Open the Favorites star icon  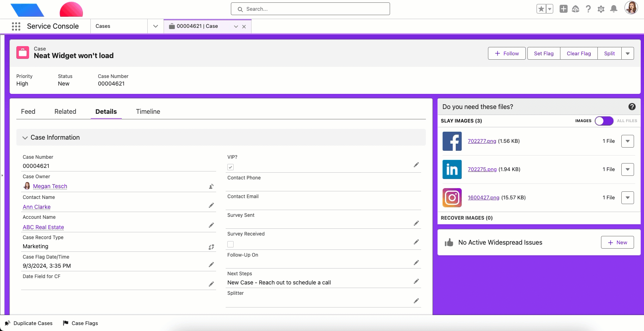(541, 9)
